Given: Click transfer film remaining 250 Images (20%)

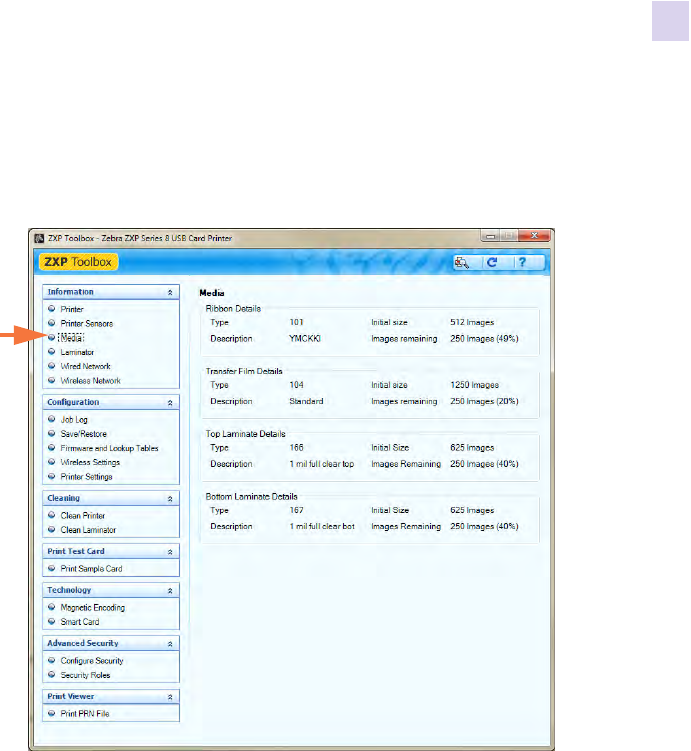Looking at the screenshot, I should [484, 401].
